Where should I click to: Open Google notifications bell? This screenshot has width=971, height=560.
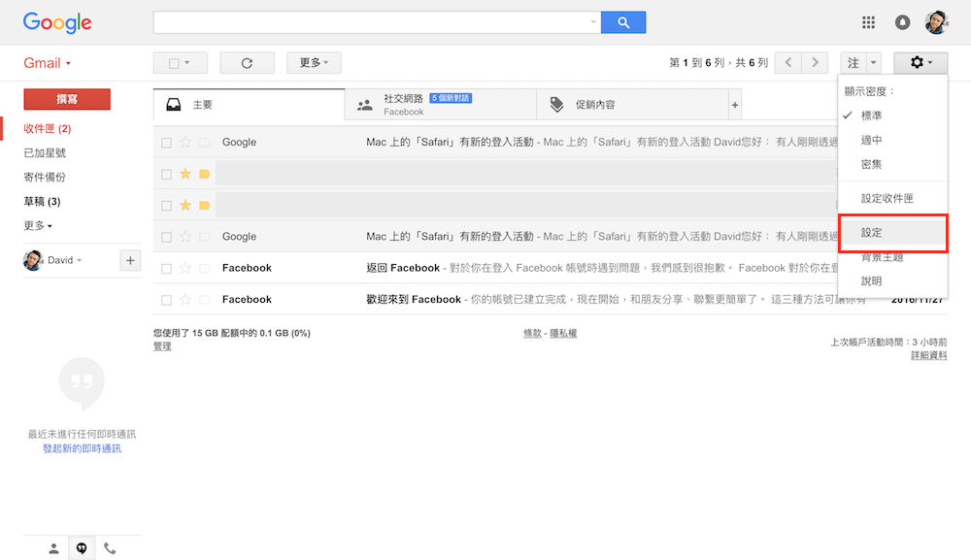[903, 22]
